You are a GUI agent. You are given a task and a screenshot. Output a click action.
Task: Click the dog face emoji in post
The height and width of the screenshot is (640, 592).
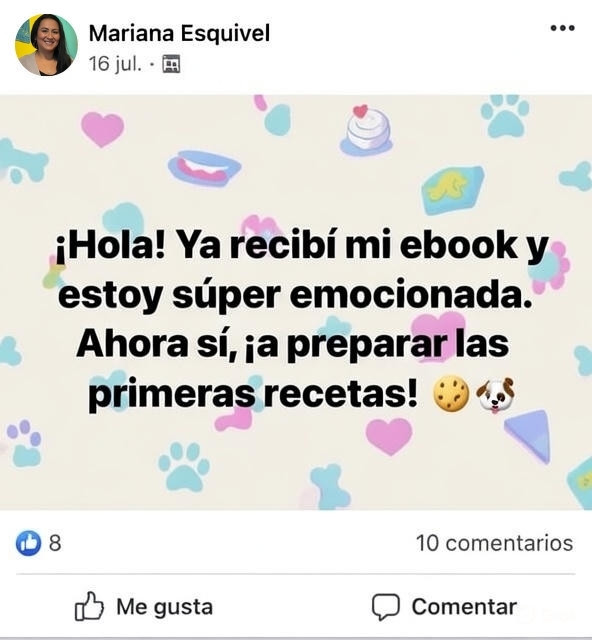[496, 395]
